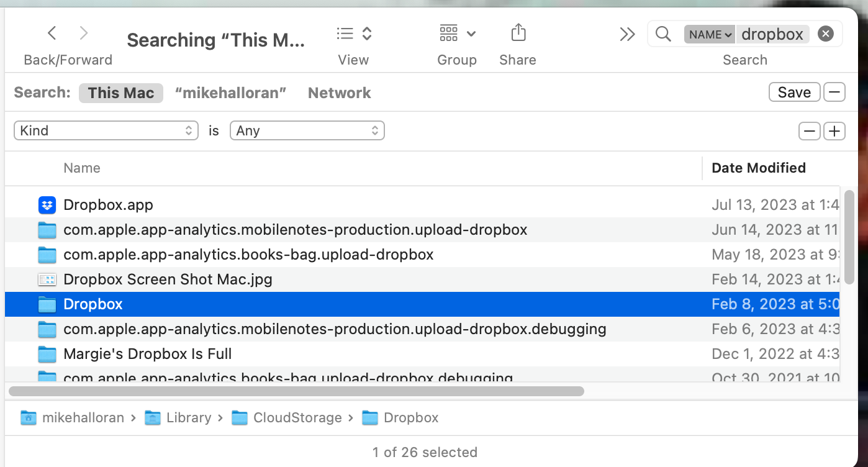This screenshot has width=868, height=467.
Task: Click the Feb 8, 2023 date cell
Action: click(775, 304)
